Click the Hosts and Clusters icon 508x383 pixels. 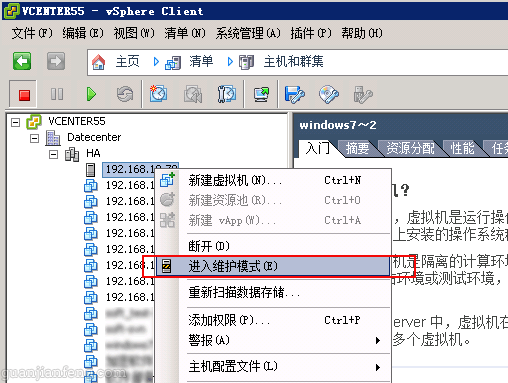(247, 62)
